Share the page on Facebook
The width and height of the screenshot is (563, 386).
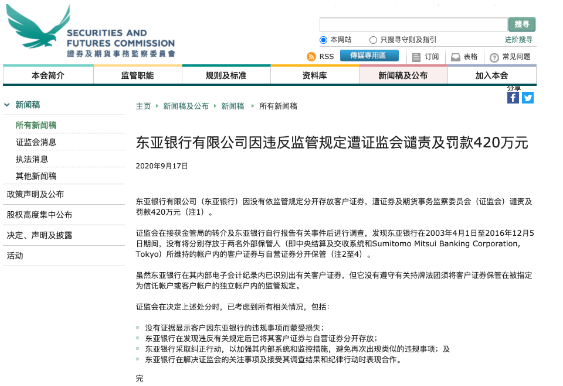(x=513, y=98)
